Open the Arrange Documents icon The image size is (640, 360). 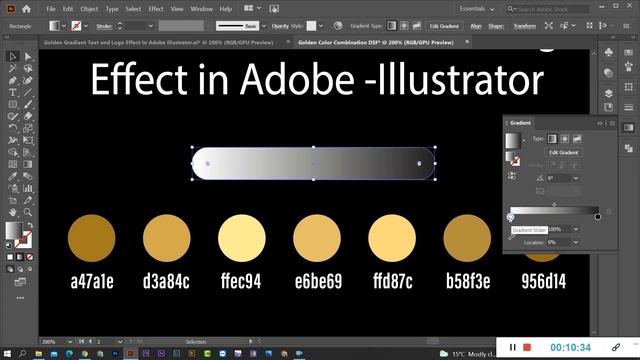(248, 8)
